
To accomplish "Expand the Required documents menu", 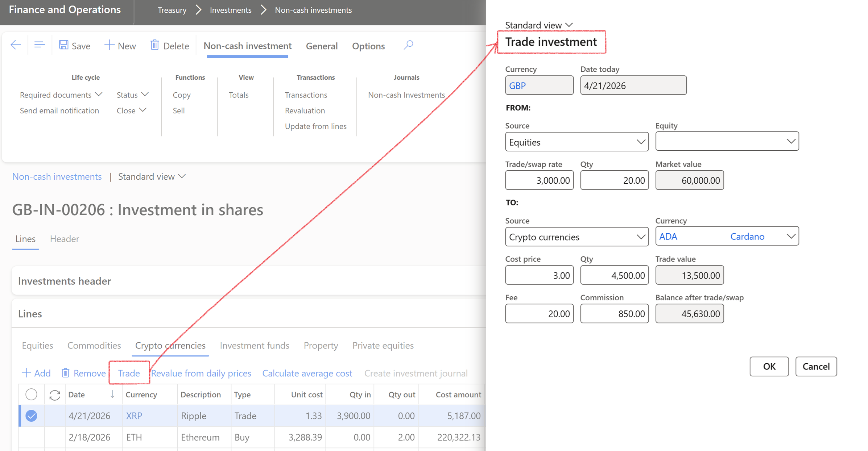I will pos(61,95).
